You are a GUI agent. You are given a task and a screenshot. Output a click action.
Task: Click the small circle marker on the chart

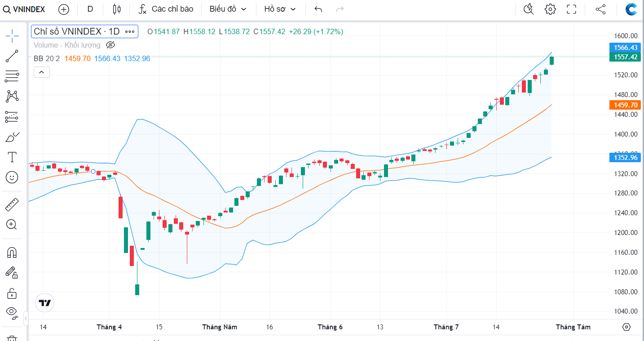[93, 171]
